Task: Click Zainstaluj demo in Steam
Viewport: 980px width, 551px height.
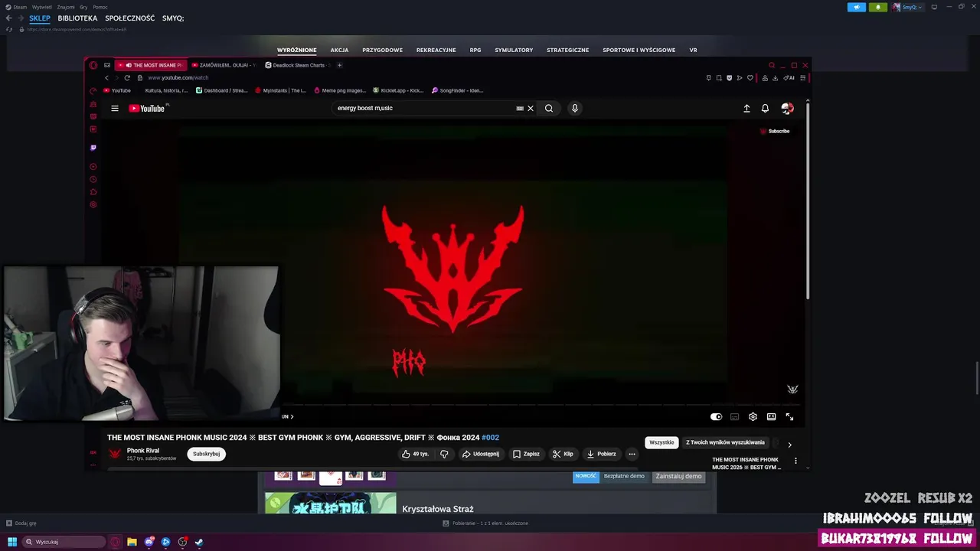Action: 678,476
